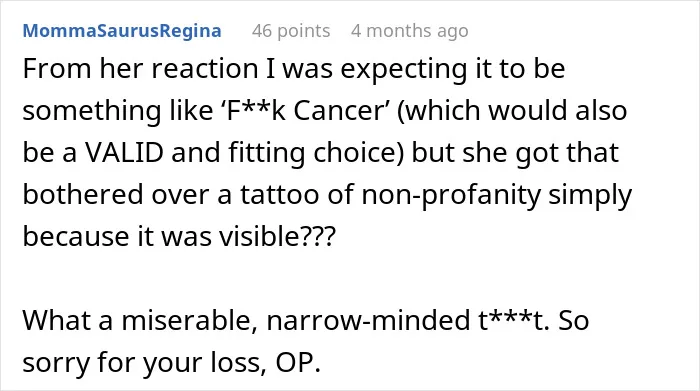Click the word "miserable,"
Viewport: 700px width, 391px height.
tap(189, 320)
